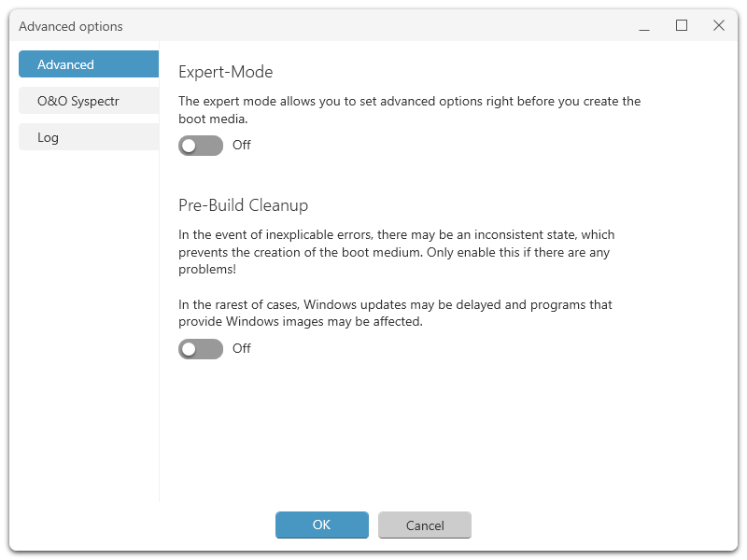747x560 pixels.
Task: Click the OK button
Action: (321, 525)
